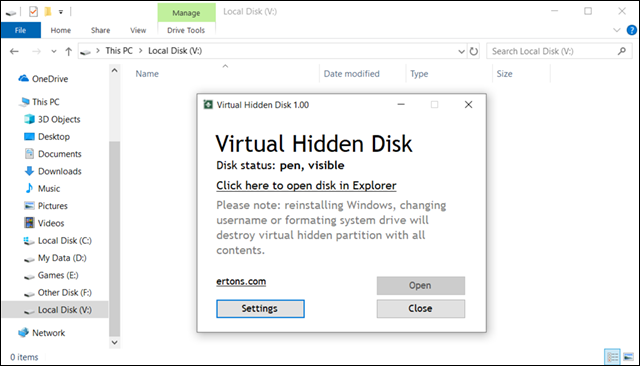Switch to Large icons view in status bar
The width and height of the screenshot is (640, 366).
click(x=629, y=357)
